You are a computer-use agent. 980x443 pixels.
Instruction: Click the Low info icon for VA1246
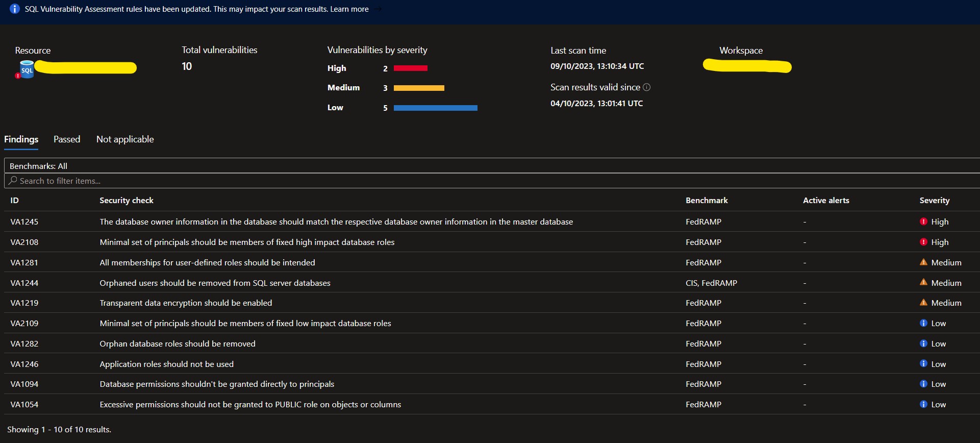click(923, 363)
